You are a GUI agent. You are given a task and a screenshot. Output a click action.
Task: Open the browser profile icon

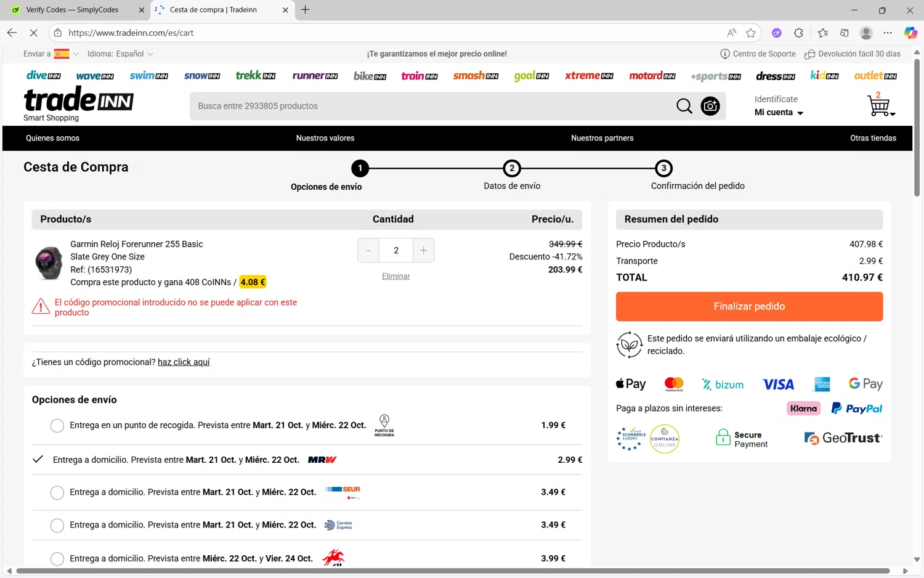[866, 33]
